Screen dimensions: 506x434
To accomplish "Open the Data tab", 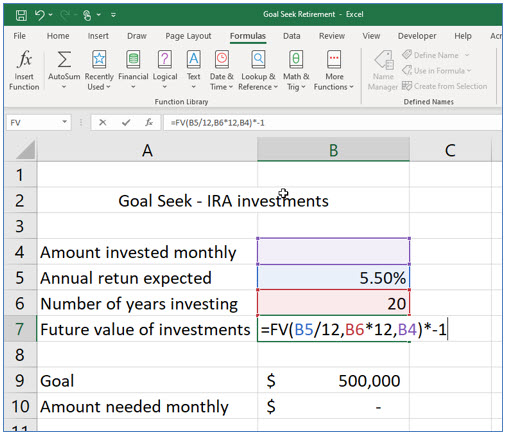I will point(292,36).
